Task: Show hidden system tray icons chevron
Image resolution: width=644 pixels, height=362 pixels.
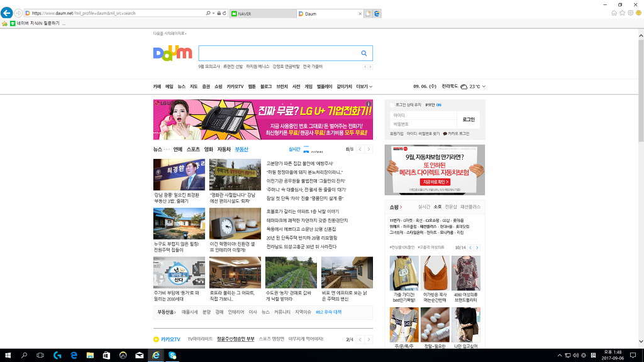Action: (x=559, y=356)
